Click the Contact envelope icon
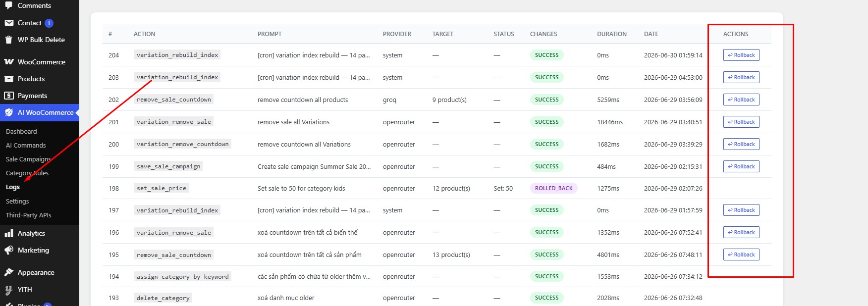 tap(9, 23)
